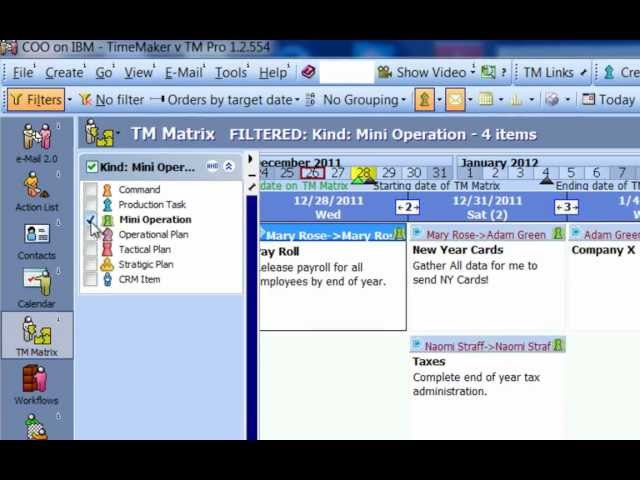Image resolution: width=640 pixels, height=480 pixels.
Task: Click the blank search field in menu bar
Action: pyautogui.click(x=347, y=72)
